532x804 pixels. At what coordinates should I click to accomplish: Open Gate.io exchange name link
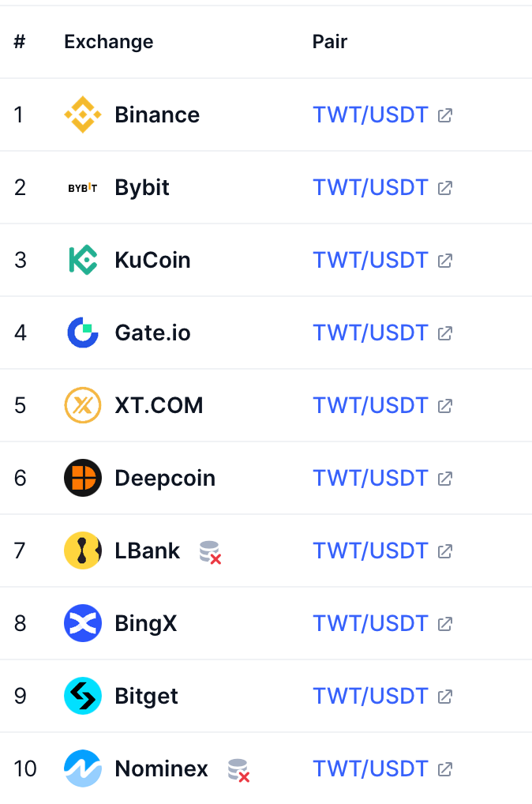pyautogui.click(x=152, y=332)
